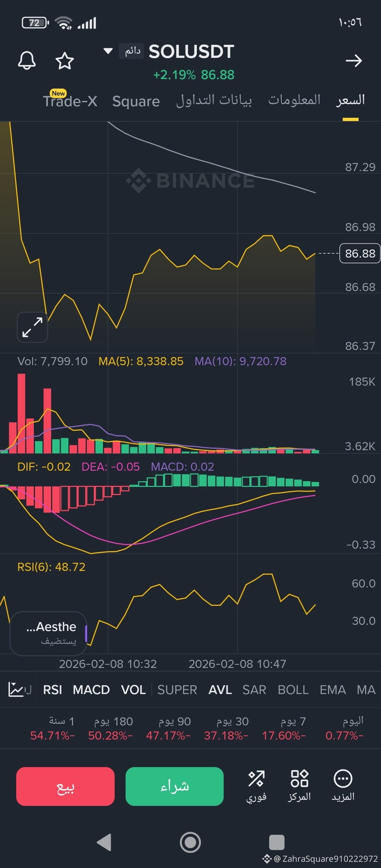Click the دائم perpetual tag
Image resolution: width=381 pixels, height=868 pixels.
coord(132,51)
